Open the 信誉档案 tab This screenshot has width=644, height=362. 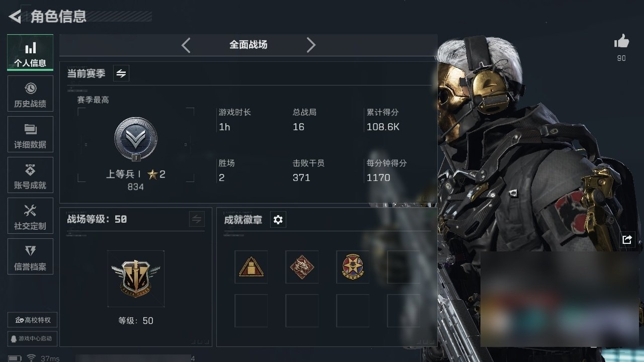30,257
